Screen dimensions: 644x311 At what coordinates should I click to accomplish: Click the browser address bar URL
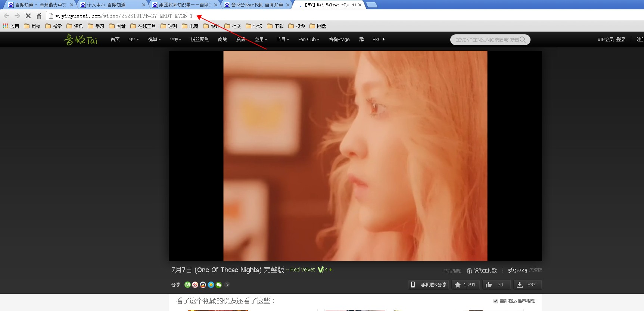coord(124,16)
